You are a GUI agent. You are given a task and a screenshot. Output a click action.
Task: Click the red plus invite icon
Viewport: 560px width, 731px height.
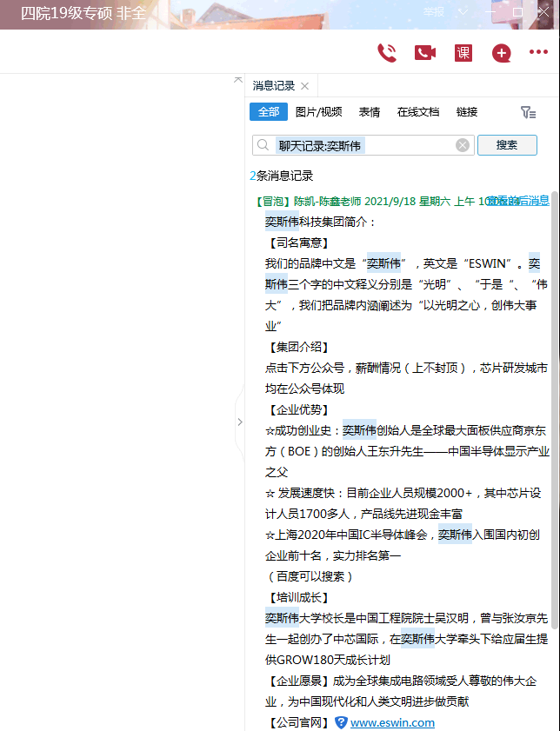click(501, 53)
